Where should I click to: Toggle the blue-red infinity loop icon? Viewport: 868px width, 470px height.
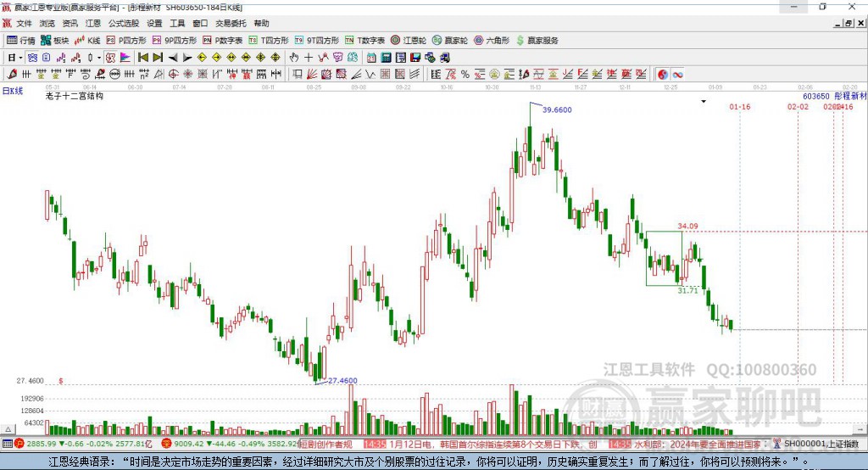click(x=677, y=75)
